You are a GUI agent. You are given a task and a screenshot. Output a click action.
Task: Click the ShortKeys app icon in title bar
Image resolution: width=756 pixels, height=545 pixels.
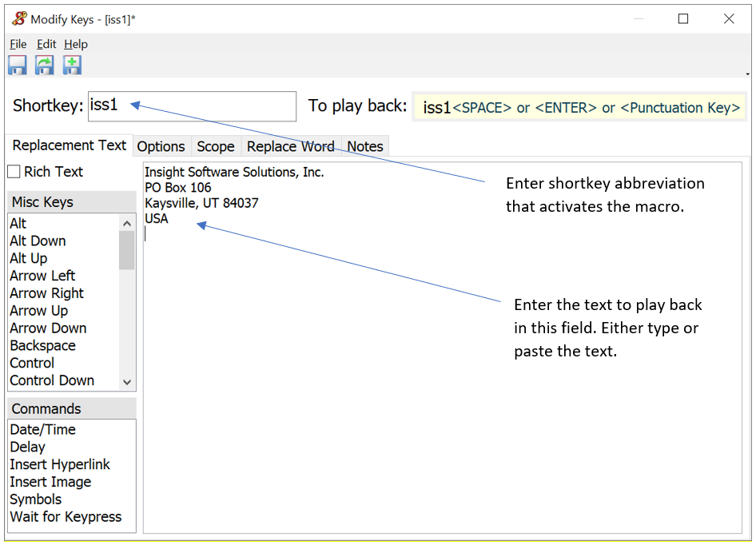(x=19, y=19)
